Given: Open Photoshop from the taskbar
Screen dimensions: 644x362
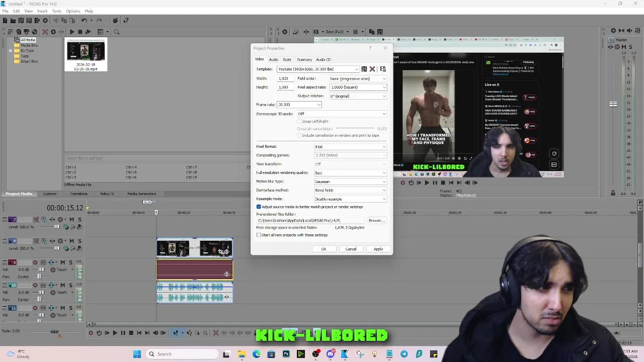Looking at the screenshot, I should tap(286, 354).
